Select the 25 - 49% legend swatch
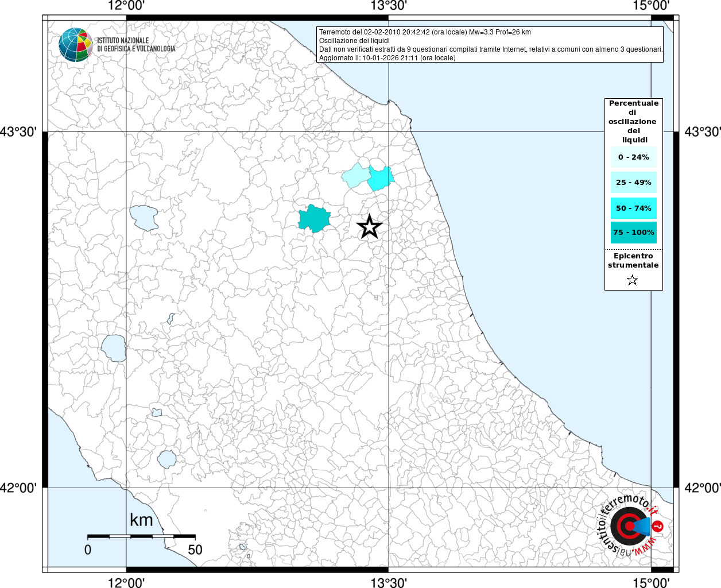 (633, 183)
